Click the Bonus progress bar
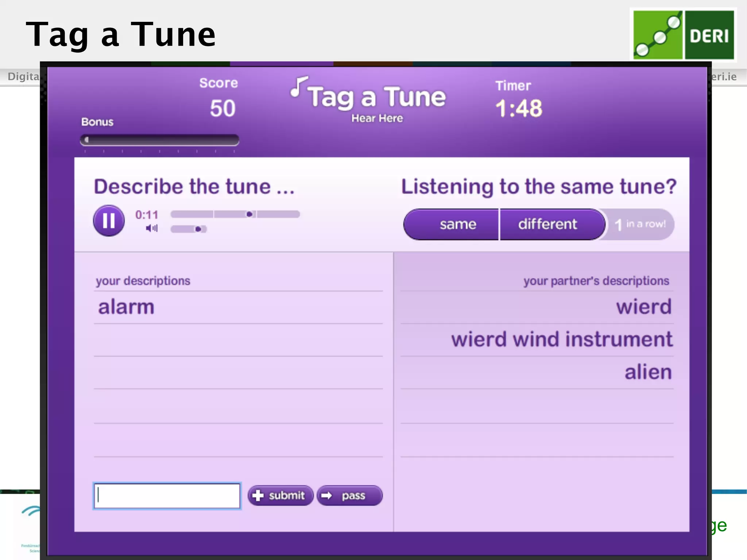 click(x=160, y=140)
